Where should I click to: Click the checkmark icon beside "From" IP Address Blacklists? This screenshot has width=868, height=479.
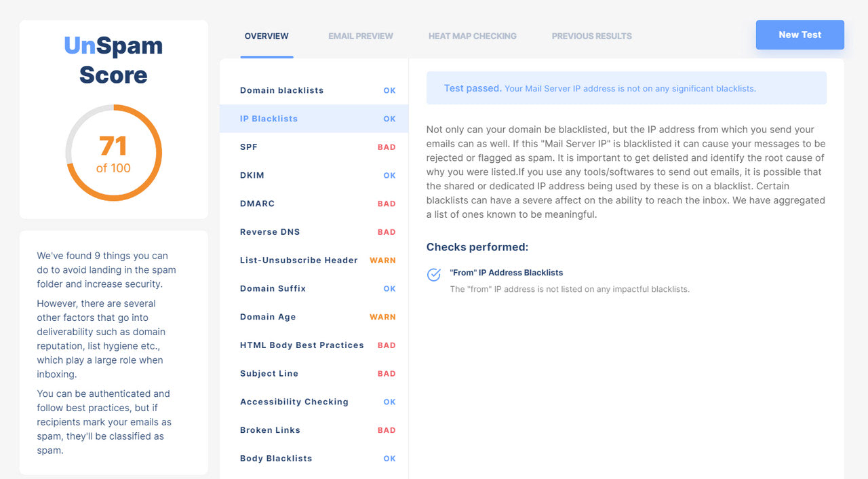pos(434,275)
